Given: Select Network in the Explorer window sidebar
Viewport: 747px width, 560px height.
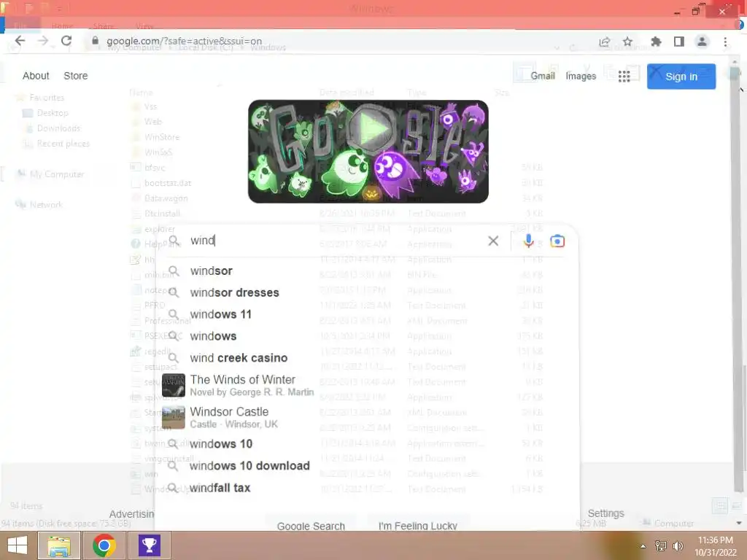Looking at the screenshot, I should pos(46,205).
